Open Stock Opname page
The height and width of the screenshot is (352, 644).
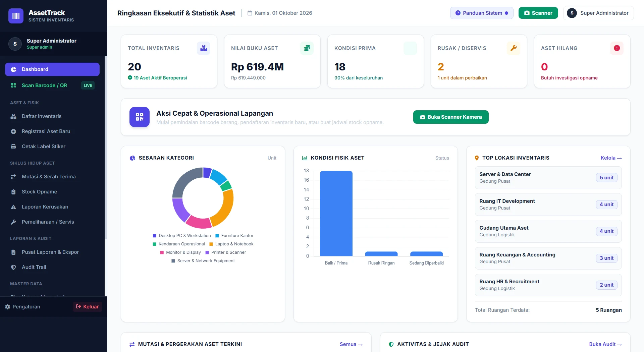(52, 192)
